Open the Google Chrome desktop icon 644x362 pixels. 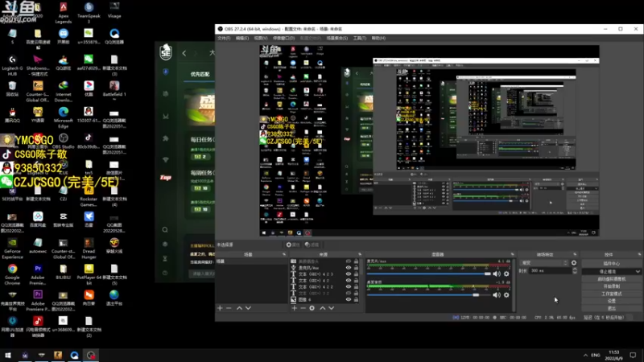point(12,274)
